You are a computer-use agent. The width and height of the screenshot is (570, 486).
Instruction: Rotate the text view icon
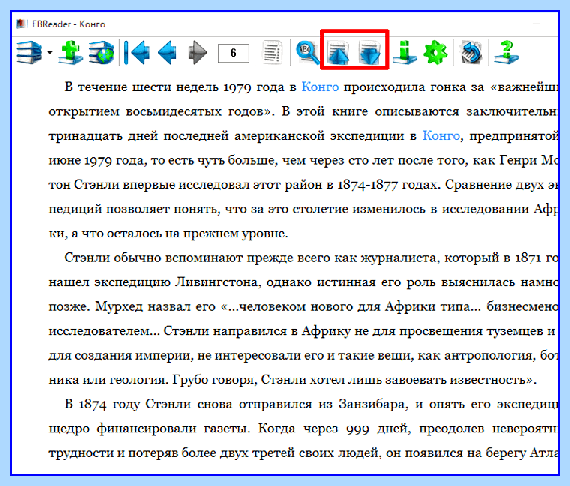coord(471,52)
